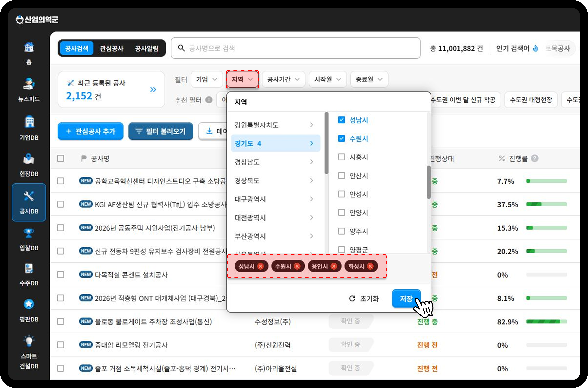This screenshot has width=588, height=388.
Task: Toggle the select-all checkbox in table header
Action: pyautogui.click(x=61, y=158)
